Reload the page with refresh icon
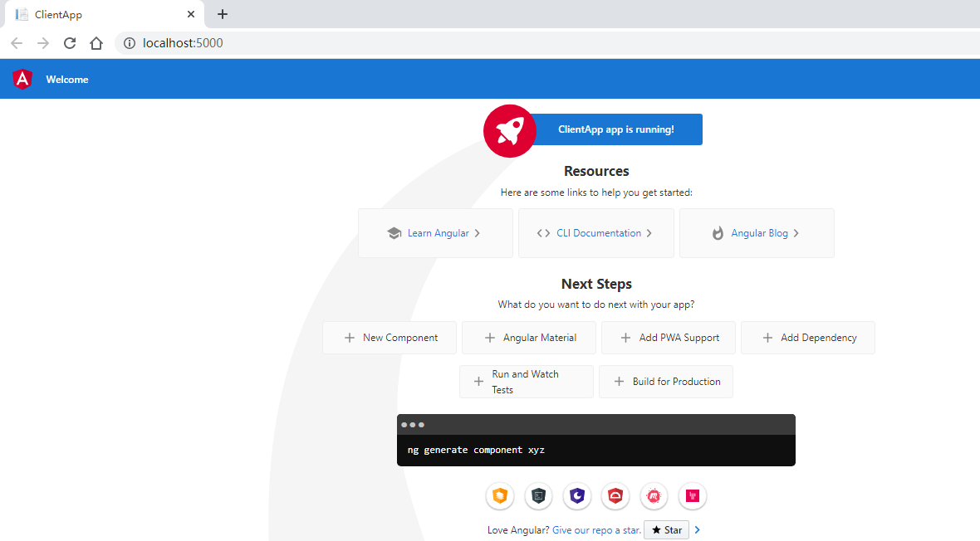The height and width of the screenshot is (541, 980). point(70,43)
